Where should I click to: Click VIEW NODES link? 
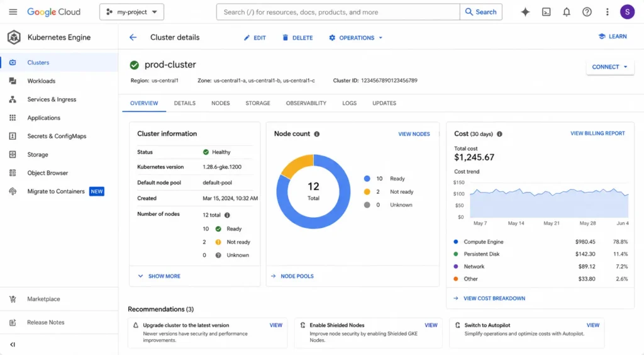(x=414, y=134)
